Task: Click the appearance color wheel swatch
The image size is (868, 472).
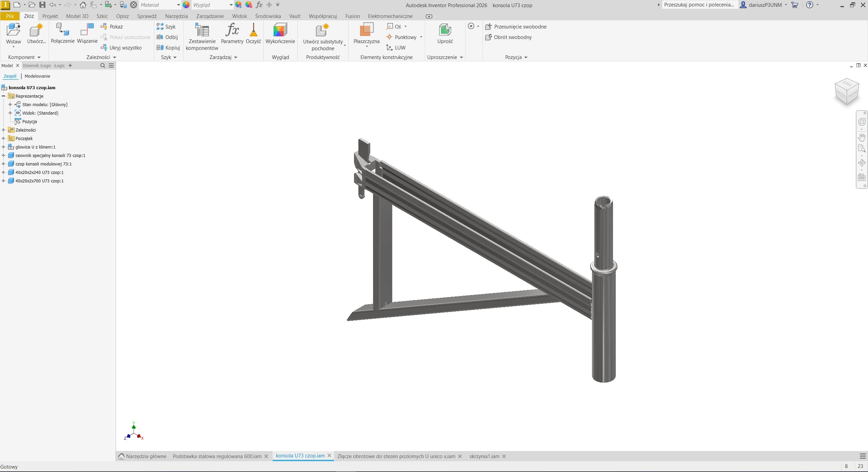Action: point(186,5)
